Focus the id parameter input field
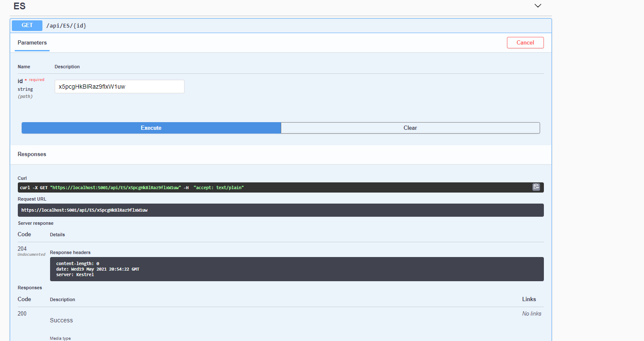This screenshot has width=644, height=341. pyautogui.click(x=120, y=87)
